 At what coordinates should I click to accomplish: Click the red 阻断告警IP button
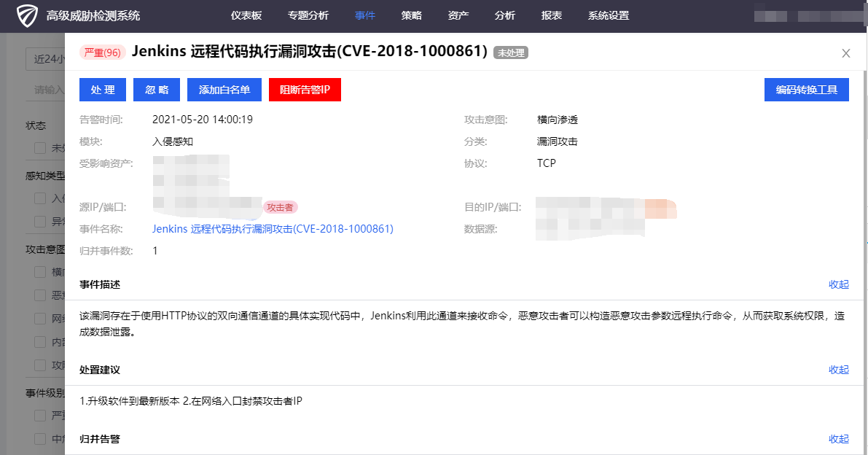(305, 90)
